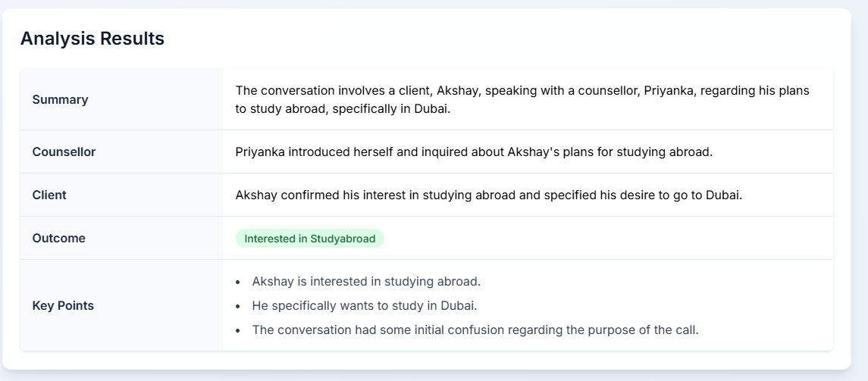Click the Counsellor row label
The height and width of the screenshot is (381, 868).
(x=64, y=151)
